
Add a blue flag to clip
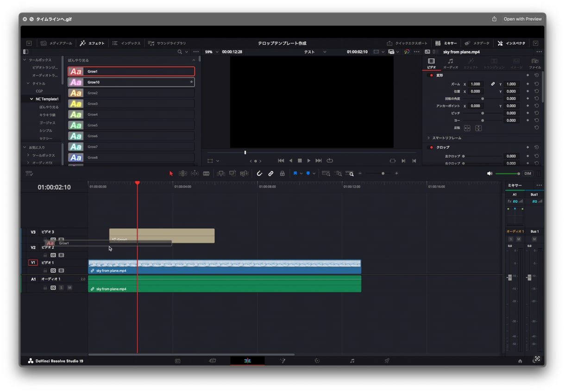(295, 174)
